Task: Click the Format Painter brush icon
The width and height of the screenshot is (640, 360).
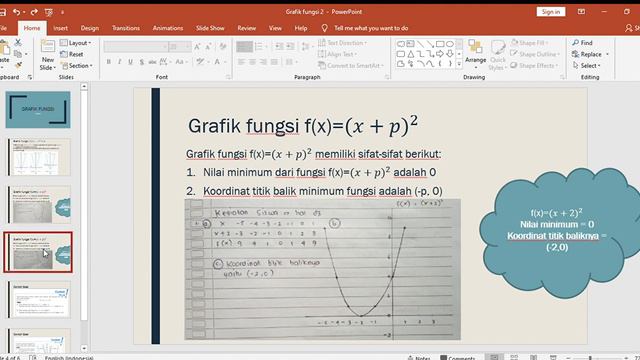Action: pyautogui.click(x=18, y=65)
